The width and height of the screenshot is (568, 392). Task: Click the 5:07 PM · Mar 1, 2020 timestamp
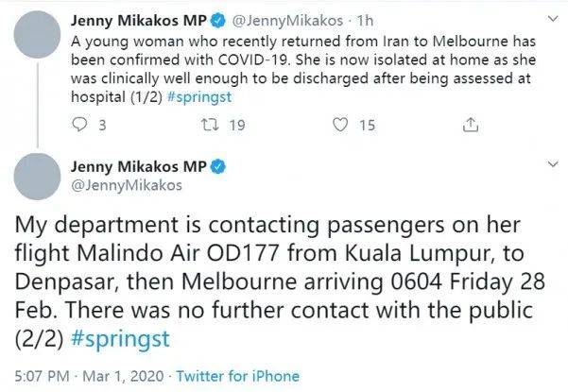pyautogui.click(x=90, y=376)
